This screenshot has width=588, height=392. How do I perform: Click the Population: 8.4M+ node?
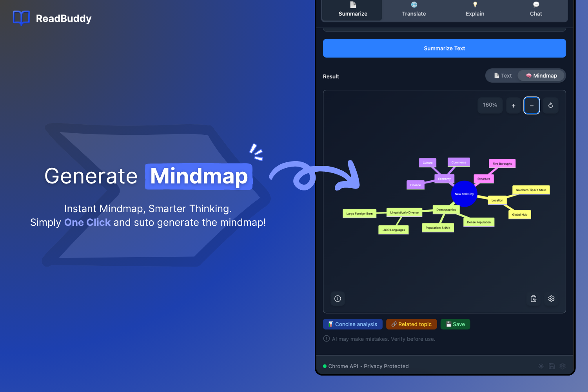[438, 228]
